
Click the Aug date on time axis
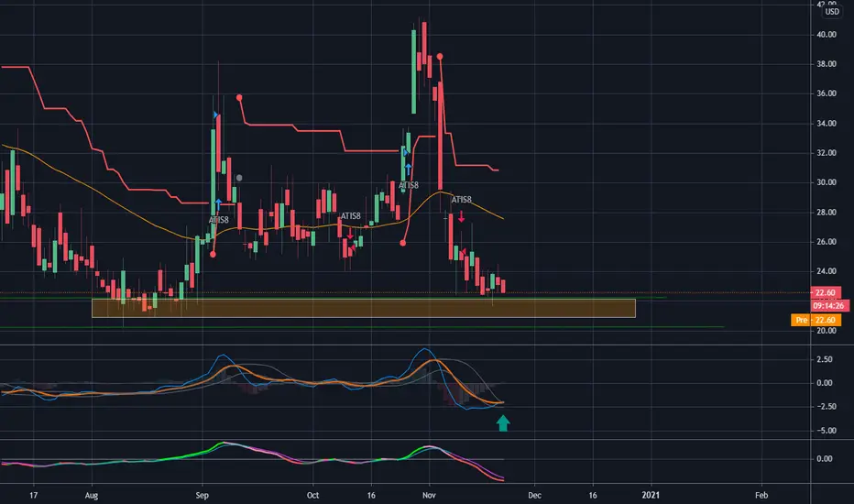[92, 495]
